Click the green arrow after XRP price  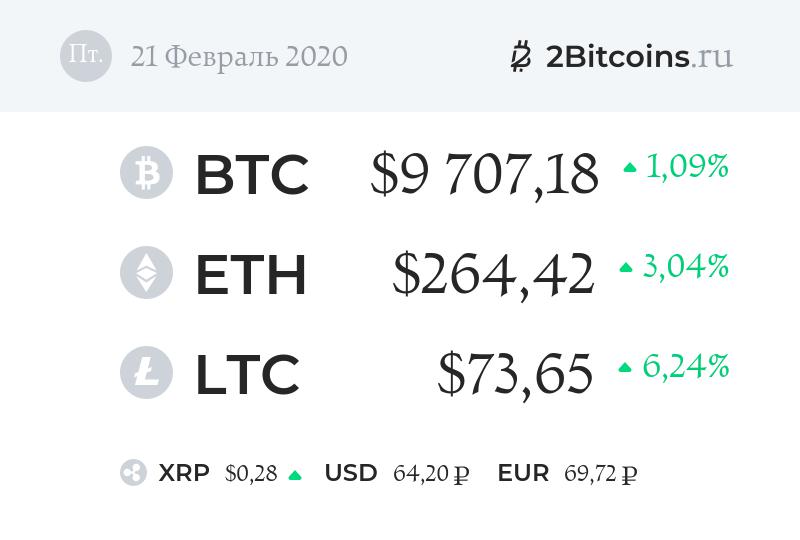point(294,476)
